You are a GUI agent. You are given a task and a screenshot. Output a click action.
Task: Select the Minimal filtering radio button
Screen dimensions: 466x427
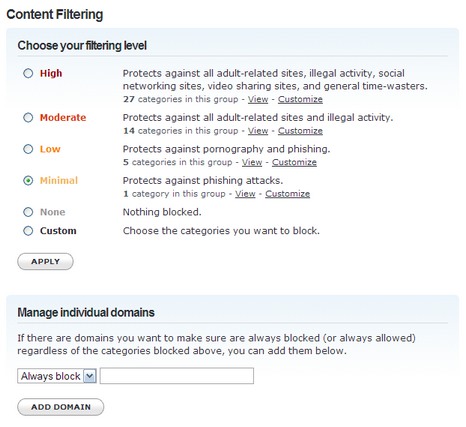(x=28, y=181)
